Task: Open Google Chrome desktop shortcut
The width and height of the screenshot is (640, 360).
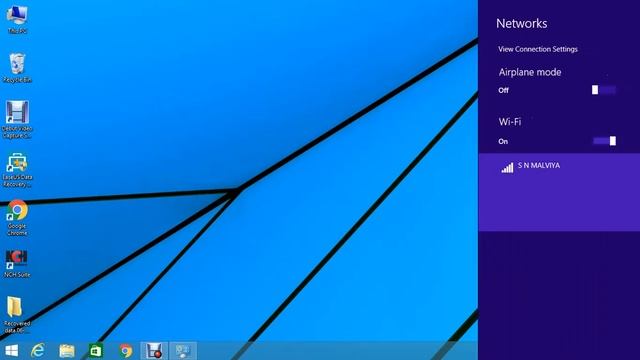Action: coord(17,217)
